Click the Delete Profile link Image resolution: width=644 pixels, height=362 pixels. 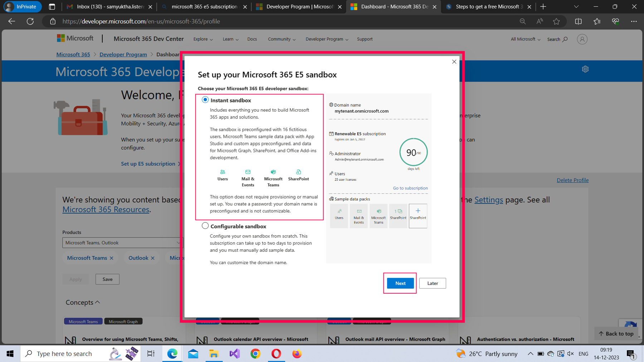pyautogui.click(x=572, y=180)
